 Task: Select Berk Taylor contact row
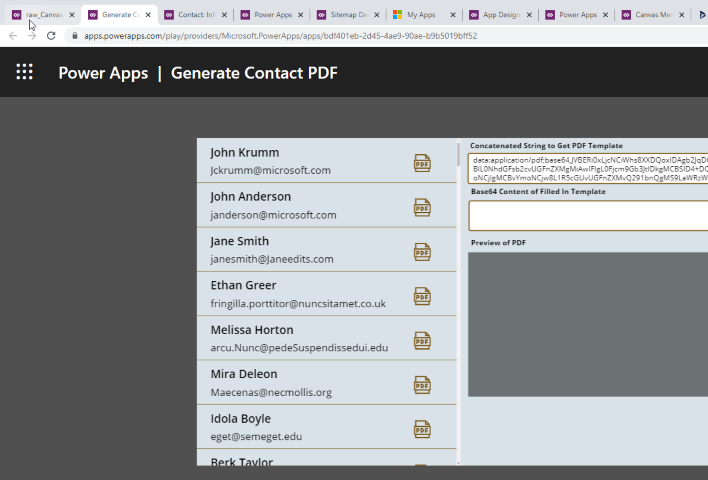tap(327, 457)
